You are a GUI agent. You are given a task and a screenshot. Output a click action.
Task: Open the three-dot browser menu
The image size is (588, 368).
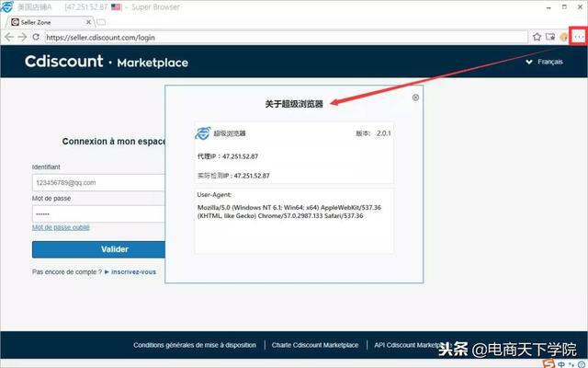pos(579,37)
